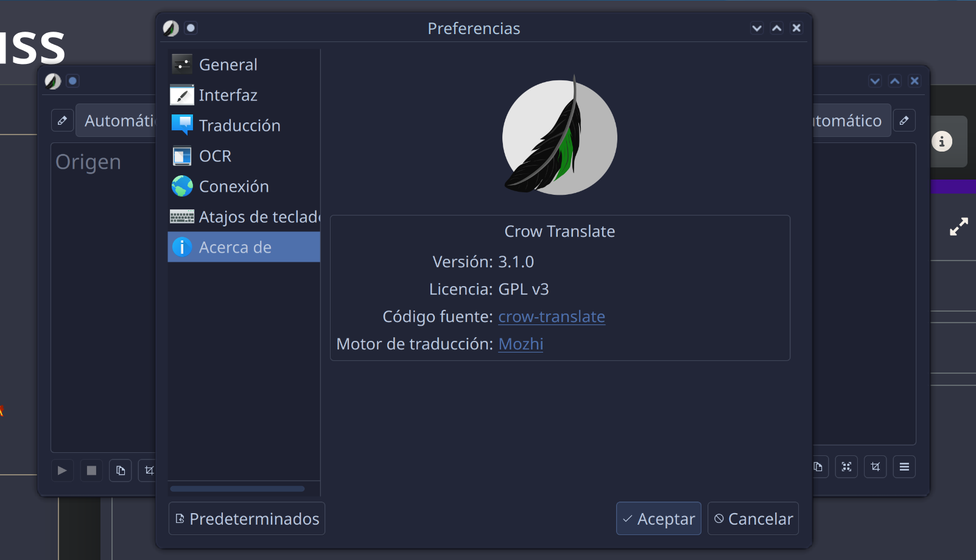Image resolution: width=976 pixels, height=560 pixels.
Task: Toggle the pin dot in background window title bar
Action: 72,81
